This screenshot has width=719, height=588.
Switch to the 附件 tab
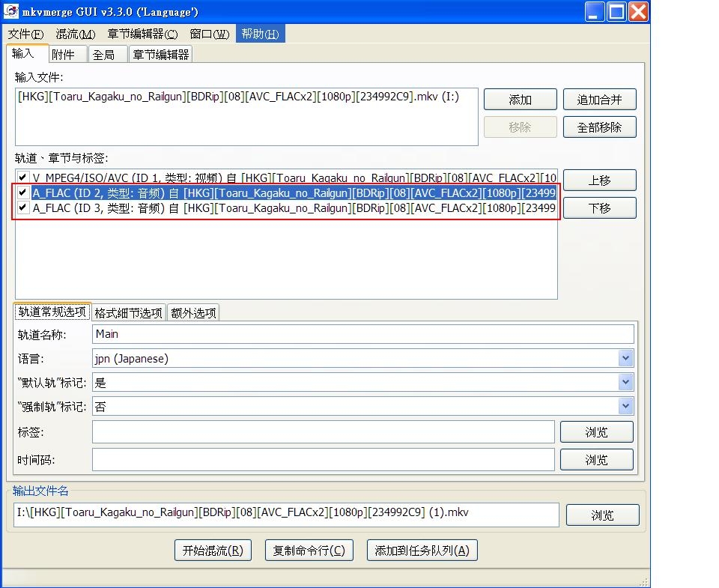pyautogui.click(x=67, y=55)
